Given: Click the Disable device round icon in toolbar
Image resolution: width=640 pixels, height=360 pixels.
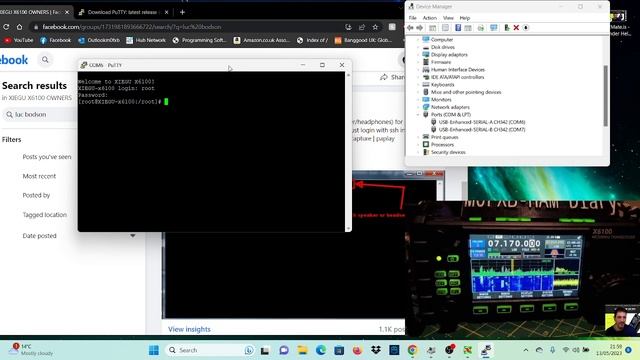Looking at the screenshot, I should click(526, 28).
